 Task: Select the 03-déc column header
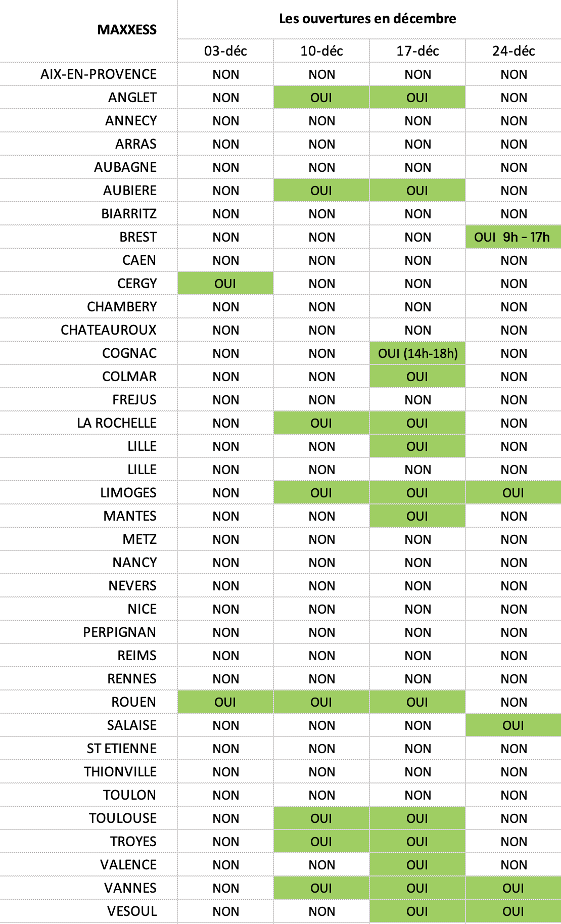point(225,51)
